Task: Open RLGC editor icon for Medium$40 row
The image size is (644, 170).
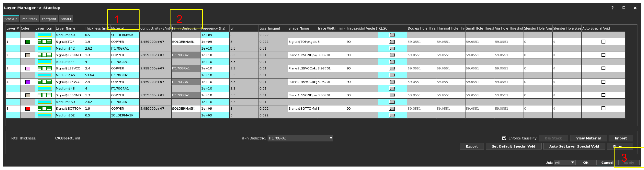Action: coord(392,35)
